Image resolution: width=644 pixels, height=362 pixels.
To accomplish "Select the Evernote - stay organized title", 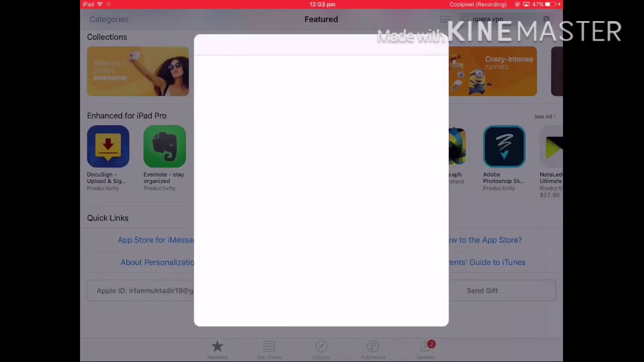I will point(164,177).
